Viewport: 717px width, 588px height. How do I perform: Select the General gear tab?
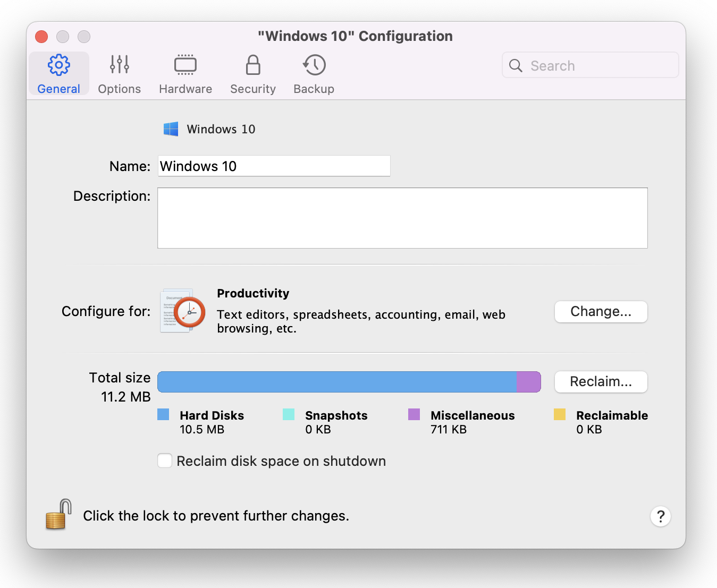(x=58, y=74)
